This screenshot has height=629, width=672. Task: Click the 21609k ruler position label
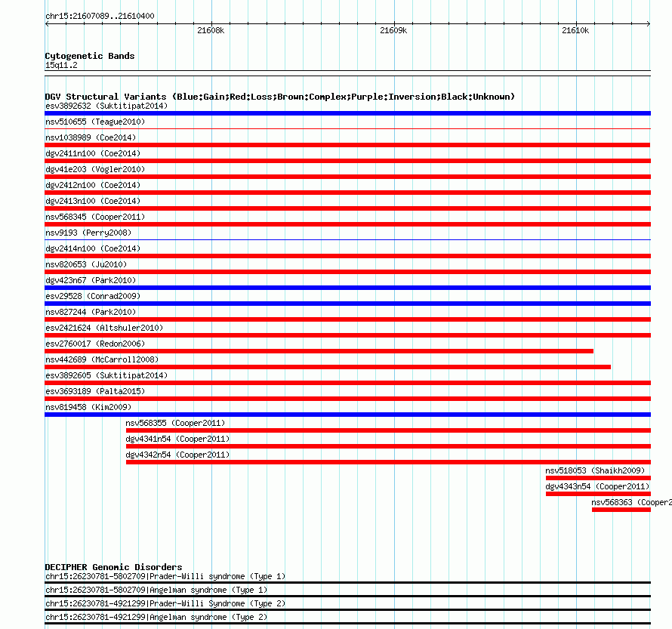[x=393, y=30]
